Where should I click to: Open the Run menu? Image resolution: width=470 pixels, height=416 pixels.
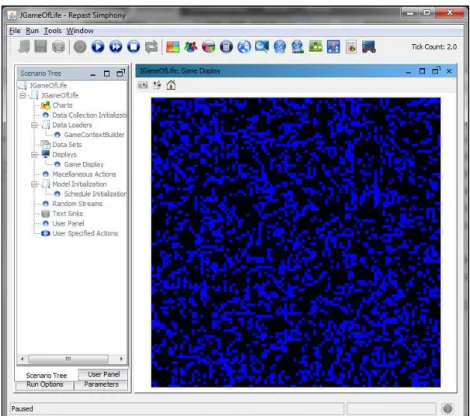tap(32, 31)
